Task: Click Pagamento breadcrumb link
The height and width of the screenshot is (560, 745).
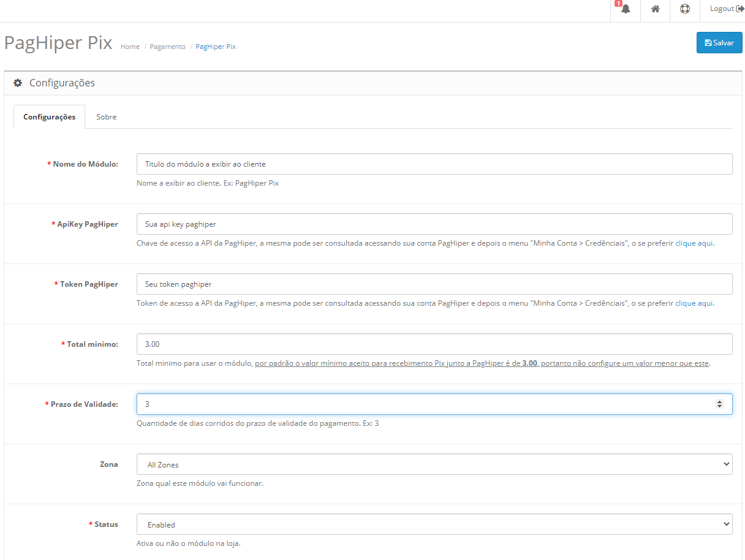Action: 167,47
